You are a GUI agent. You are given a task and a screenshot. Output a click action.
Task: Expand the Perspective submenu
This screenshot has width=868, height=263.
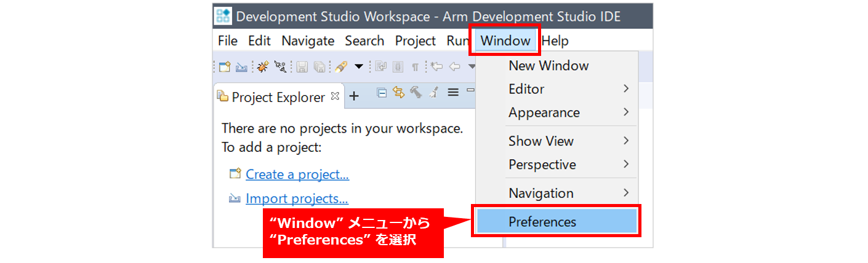(557, 165)
